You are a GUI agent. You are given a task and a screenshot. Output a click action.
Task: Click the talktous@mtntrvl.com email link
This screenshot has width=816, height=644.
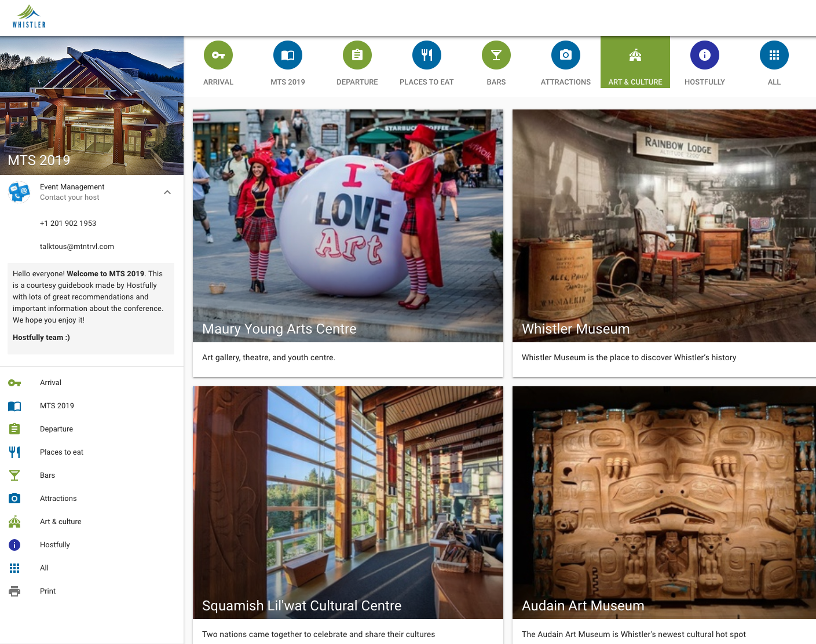77,247
